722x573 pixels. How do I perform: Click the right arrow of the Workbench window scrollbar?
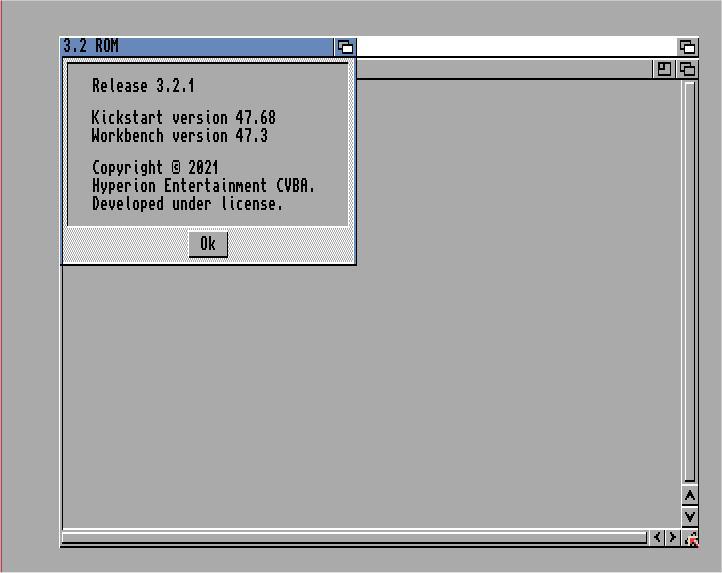[673, 537]
